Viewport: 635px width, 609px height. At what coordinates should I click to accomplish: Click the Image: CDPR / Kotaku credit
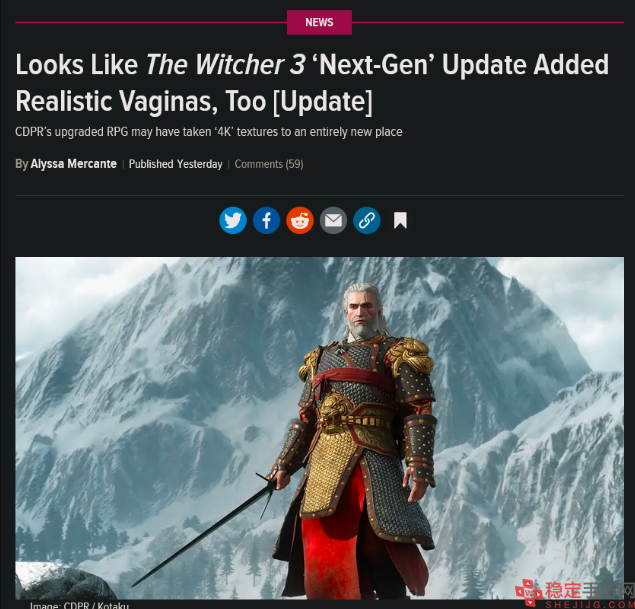(79, 605)
